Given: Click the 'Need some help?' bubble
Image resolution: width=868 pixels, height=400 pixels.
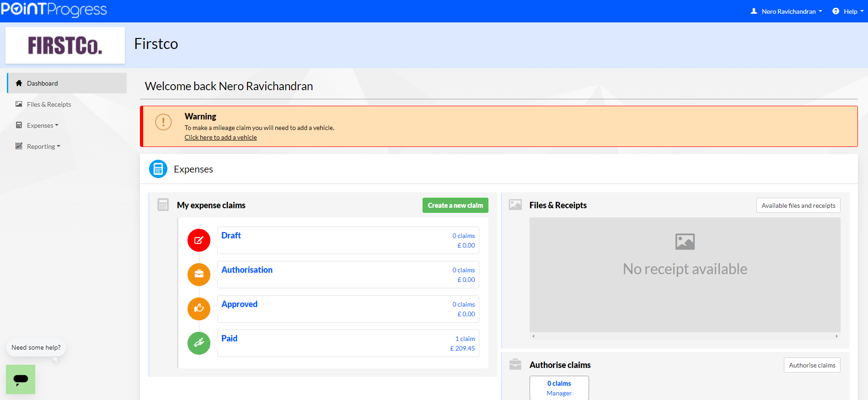Looking at the screenshot, I should [36, 347].
